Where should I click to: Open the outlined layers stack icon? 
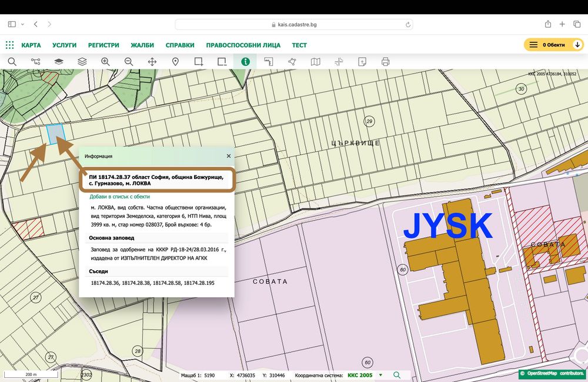(82, 62)
